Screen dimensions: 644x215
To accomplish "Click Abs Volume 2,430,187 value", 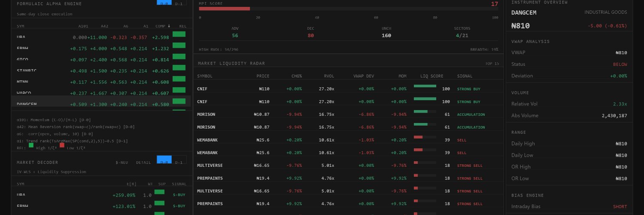I will click(x=614, y=116).
